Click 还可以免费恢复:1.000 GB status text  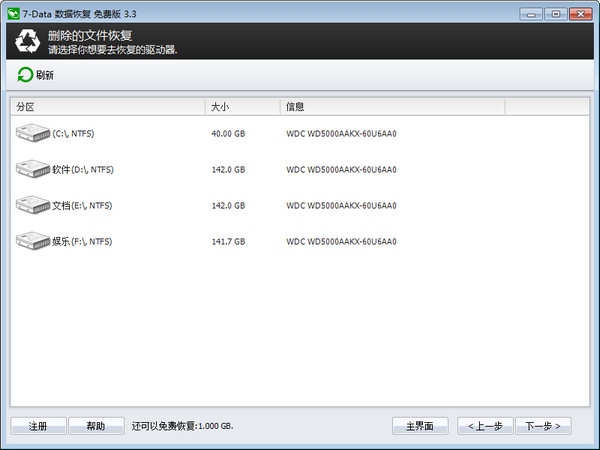point(183,426)
